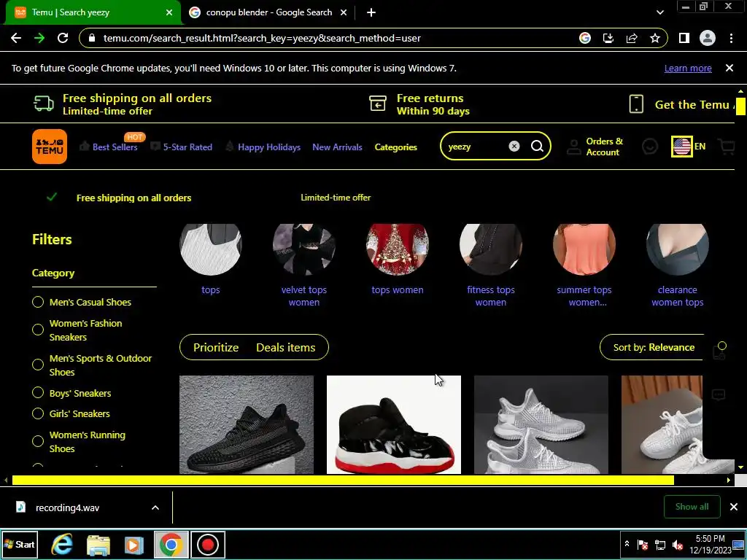Click the browser back arrow

pyautogui.click(x=16, y=38)
